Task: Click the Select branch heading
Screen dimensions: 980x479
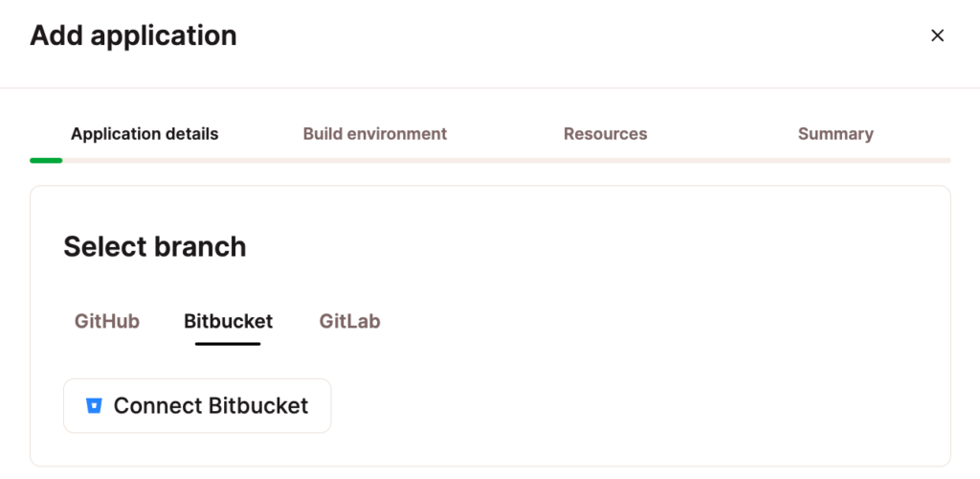Action: pyautogui.click(x=155, y=247)
